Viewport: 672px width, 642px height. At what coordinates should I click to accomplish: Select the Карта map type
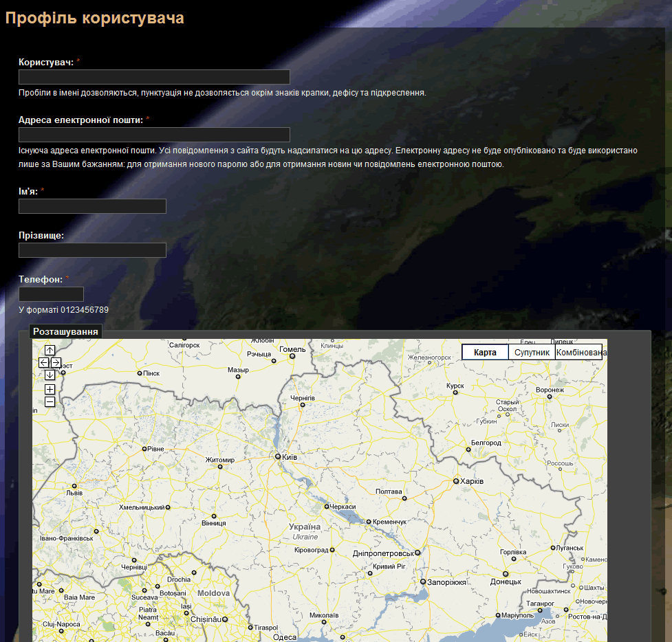click(x=485, y=352)
